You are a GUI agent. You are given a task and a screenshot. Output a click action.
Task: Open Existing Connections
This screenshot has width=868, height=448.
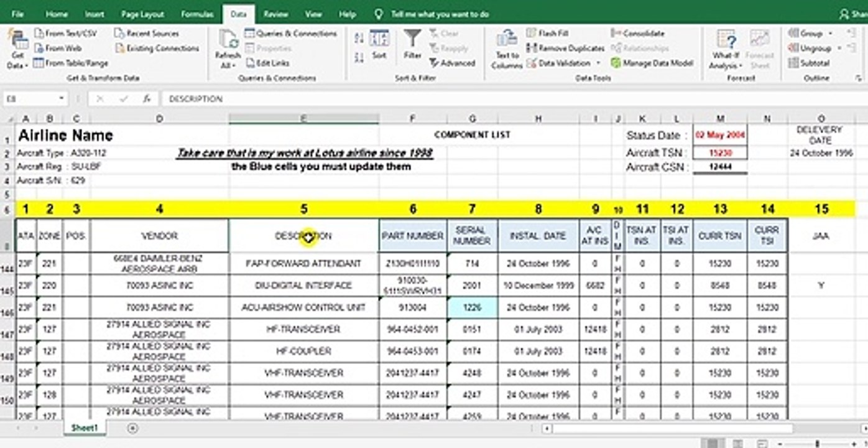(x=157, y=48)
